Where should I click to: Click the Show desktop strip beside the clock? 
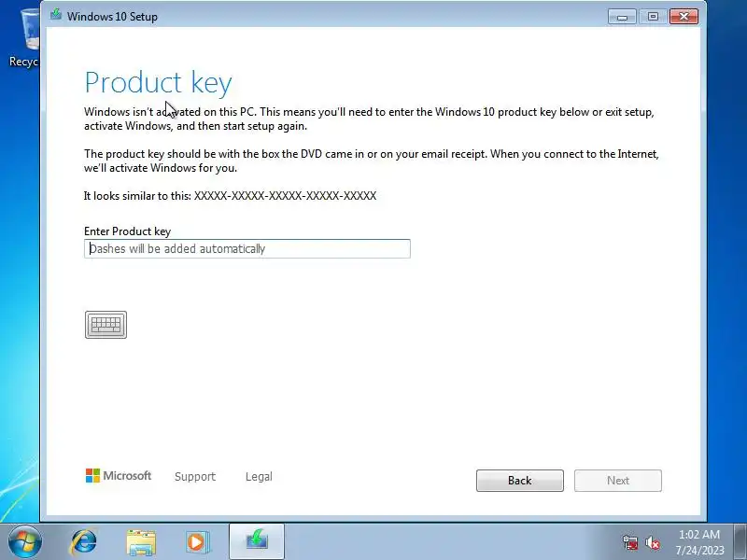point(740,541)
